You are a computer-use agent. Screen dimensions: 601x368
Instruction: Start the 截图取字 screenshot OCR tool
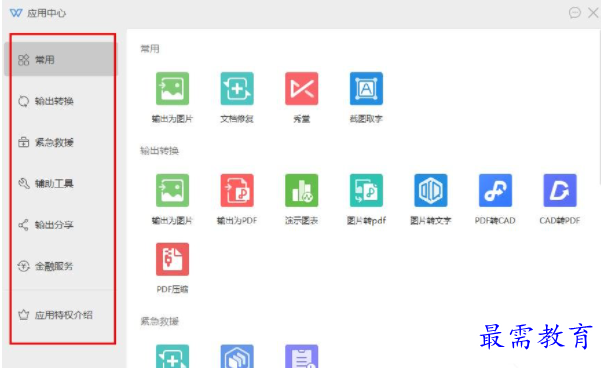click(366, 89)
